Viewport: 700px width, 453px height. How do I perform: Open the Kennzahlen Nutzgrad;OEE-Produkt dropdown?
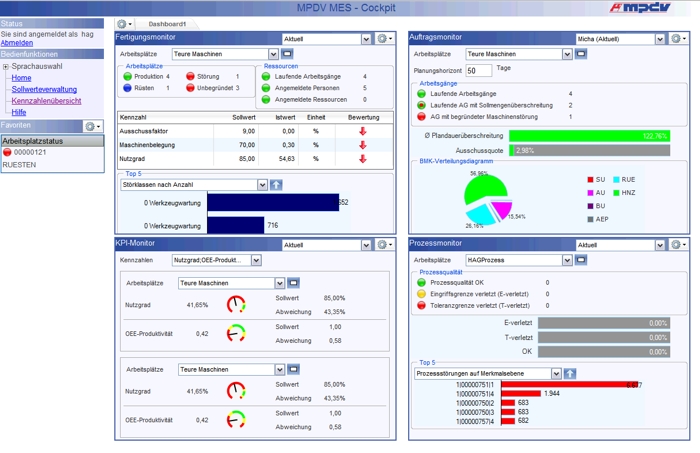point(256,260)
